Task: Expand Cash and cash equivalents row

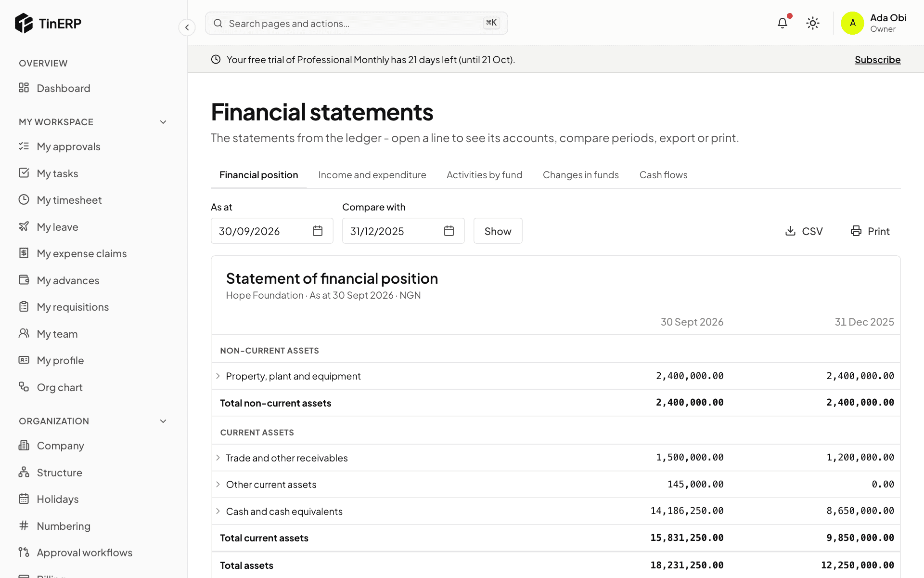Action: tap(218, 511)
